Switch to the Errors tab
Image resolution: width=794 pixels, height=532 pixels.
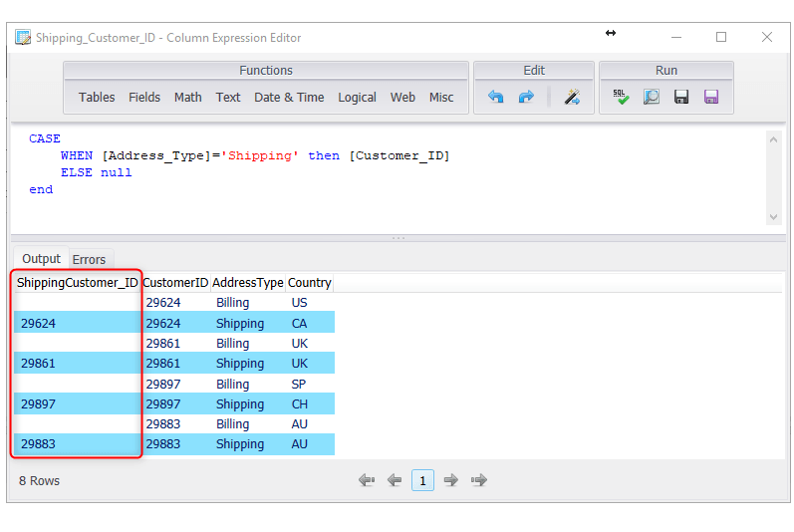point(89,260)
